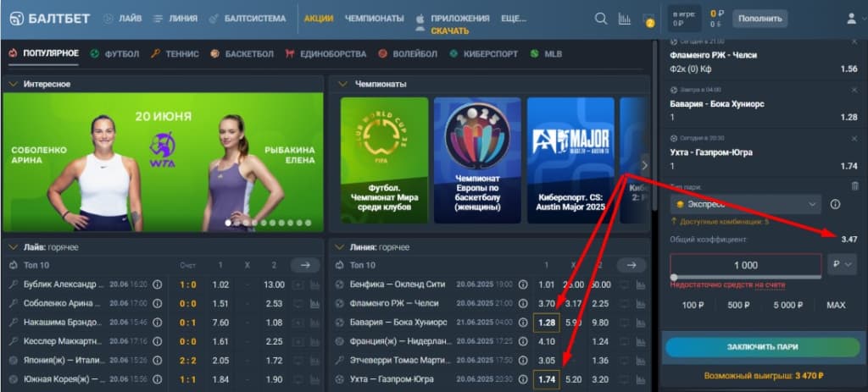Click the stake input field showing 1 000
The height and width of the screenshot is (392, 868).
point(745,265)
